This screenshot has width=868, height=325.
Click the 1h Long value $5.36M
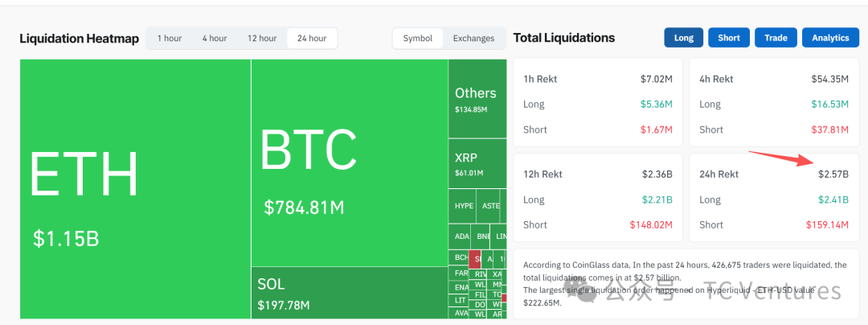pyautogui.click(x=657, y=104)
